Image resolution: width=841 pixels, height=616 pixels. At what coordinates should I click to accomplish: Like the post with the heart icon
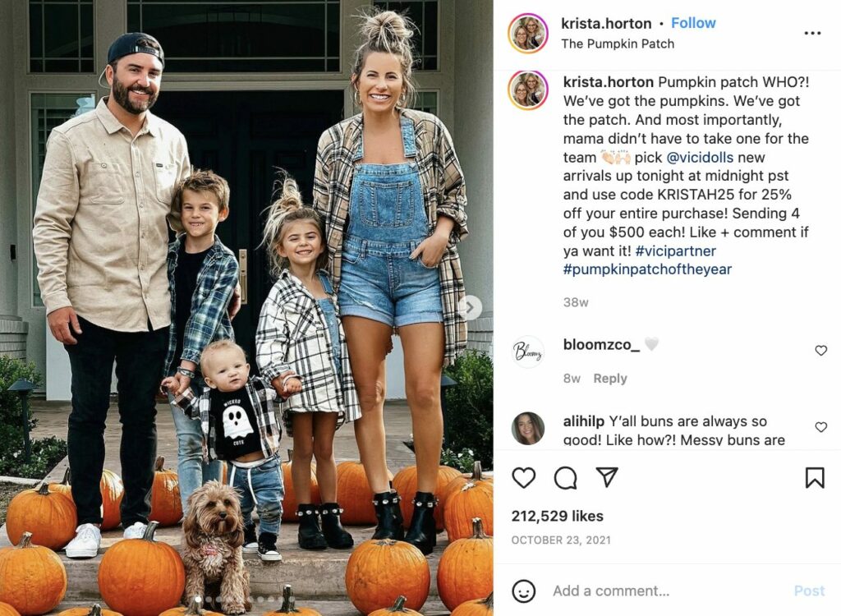click(x=523, y=477)
